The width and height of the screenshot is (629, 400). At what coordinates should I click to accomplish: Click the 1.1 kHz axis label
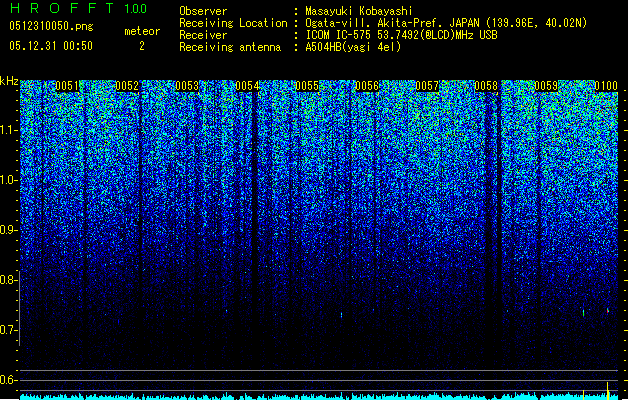coord(9,130)
